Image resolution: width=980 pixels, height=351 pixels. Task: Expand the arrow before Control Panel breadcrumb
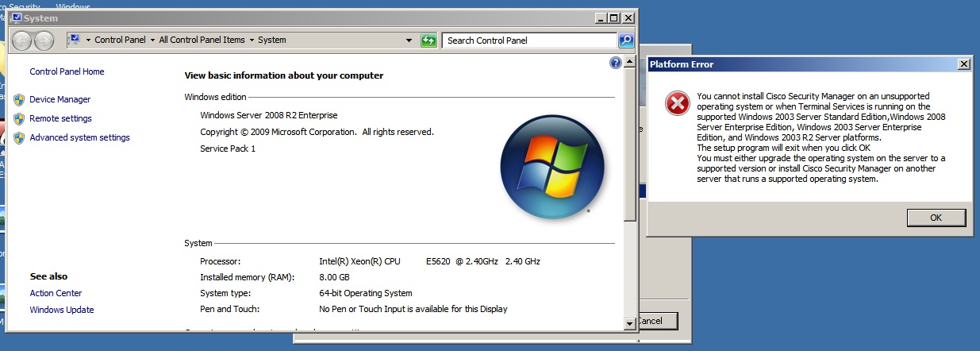(x=88, y=40)
